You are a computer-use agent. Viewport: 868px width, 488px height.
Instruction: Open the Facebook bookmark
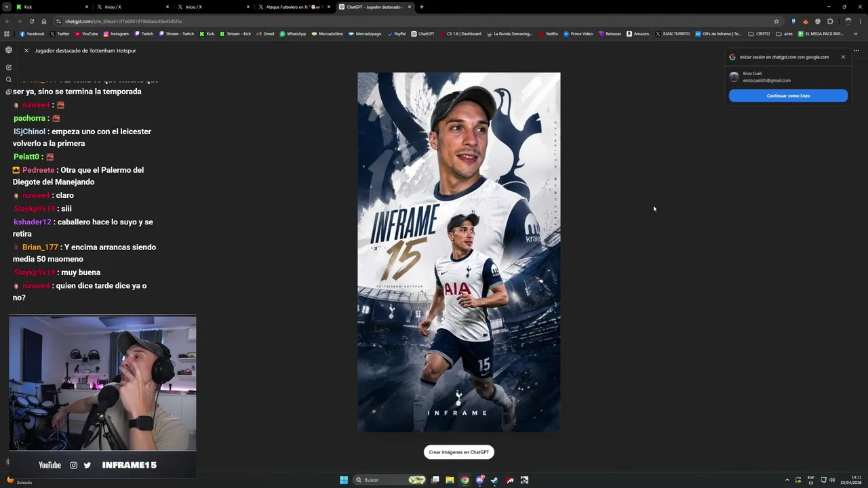point(32,34)
